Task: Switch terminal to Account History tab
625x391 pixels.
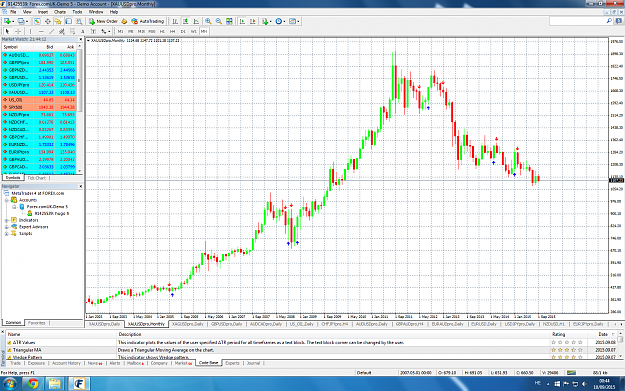Action: [66, 363]
